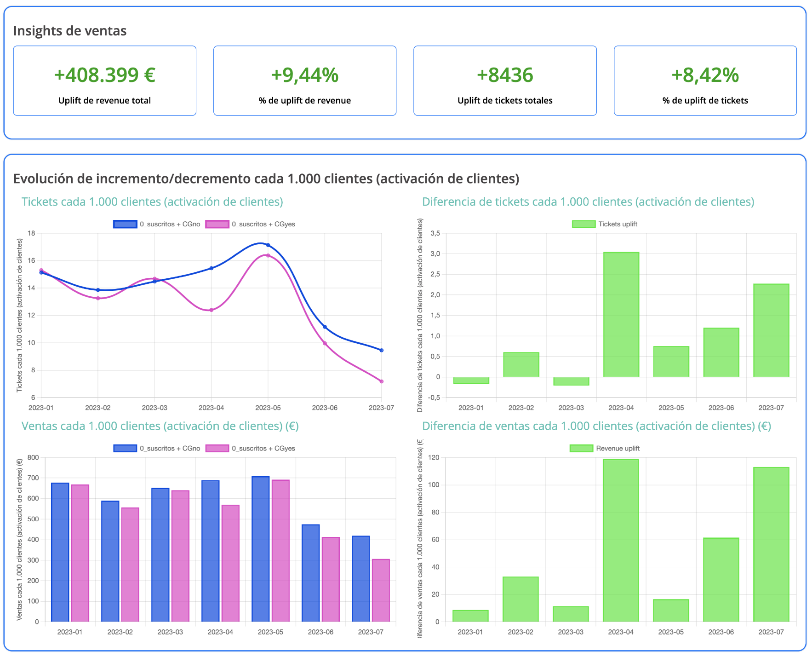
Task: Select the Uplift de revenue total card
Action: click(105, 81)
